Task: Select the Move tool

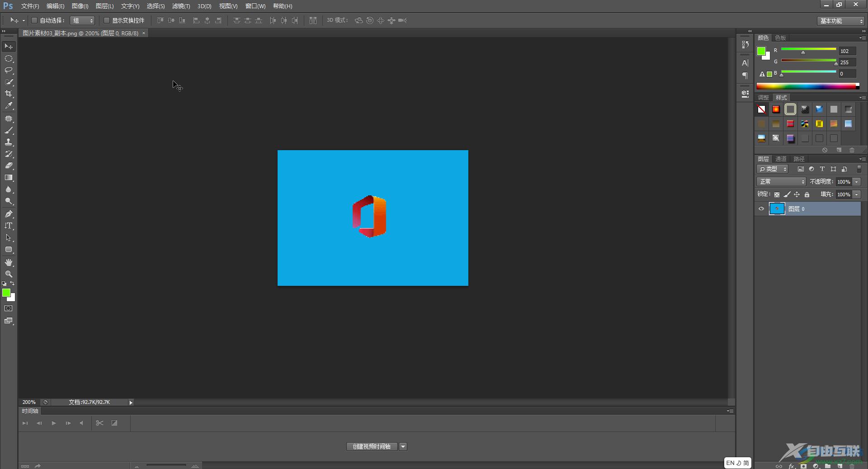Action: [9, 47]
